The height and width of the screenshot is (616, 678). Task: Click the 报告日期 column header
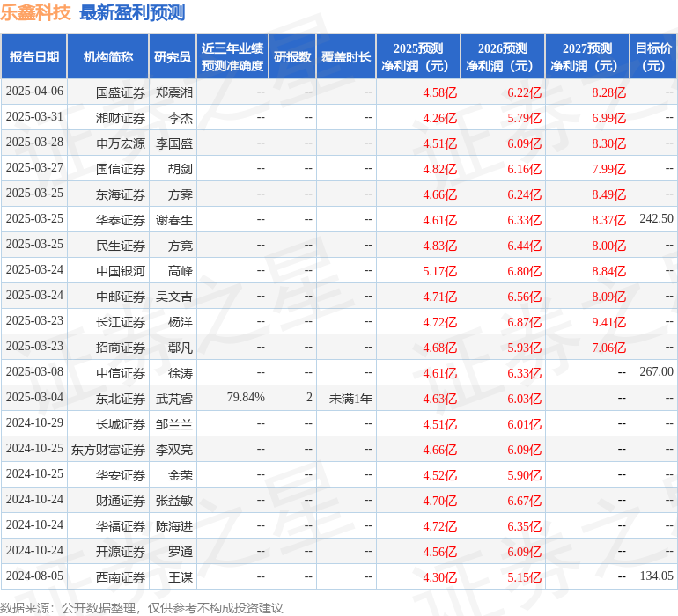click(34, 56)
